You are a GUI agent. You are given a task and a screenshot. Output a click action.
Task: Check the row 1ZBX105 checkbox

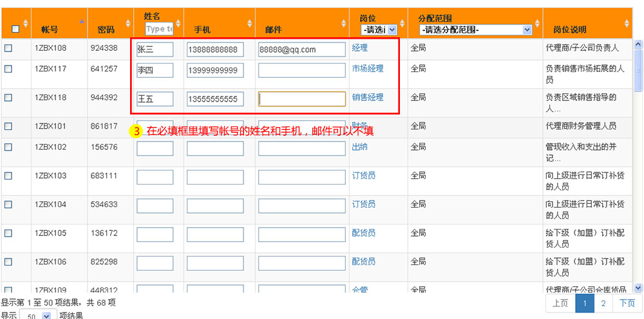[x=8, y=233]
